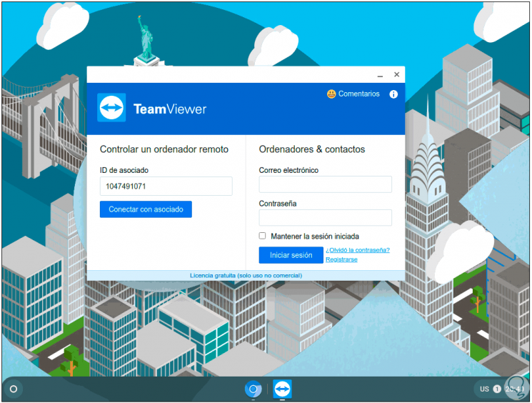
Task: Open the ¿Olvidó la contraseña? link
Action: click(x=358, y=250)
